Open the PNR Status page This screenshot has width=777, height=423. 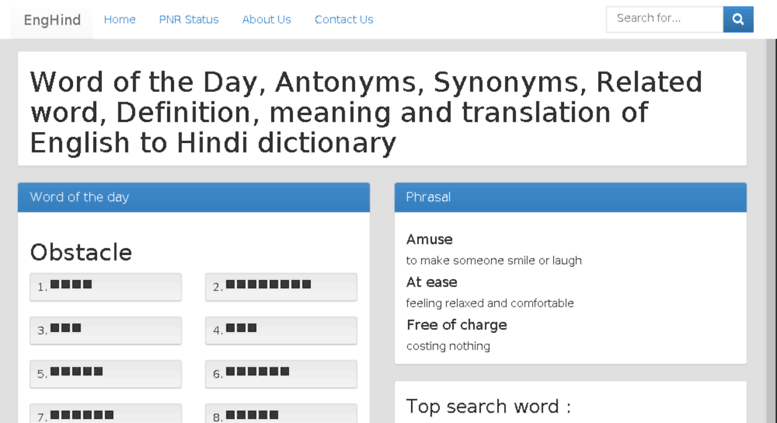(x=189, y=19)
